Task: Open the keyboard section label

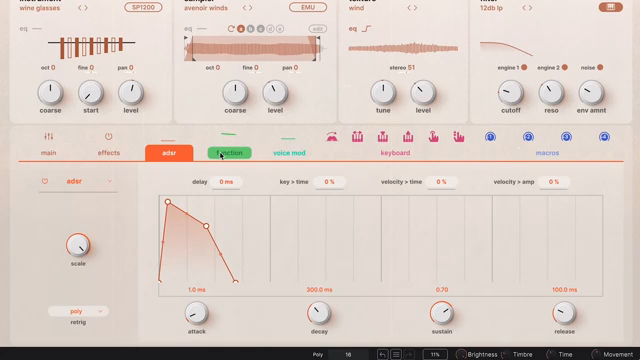Action: point(395,153)
